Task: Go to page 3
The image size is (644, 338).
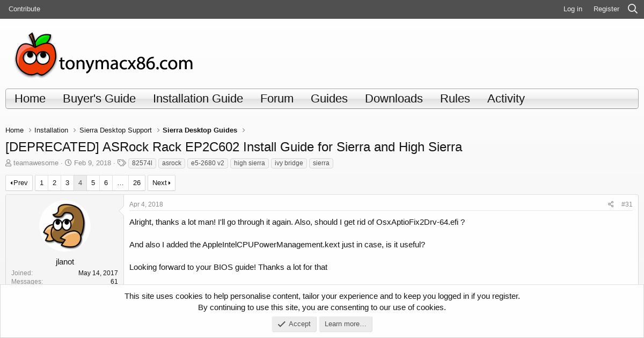Action: 67,183
